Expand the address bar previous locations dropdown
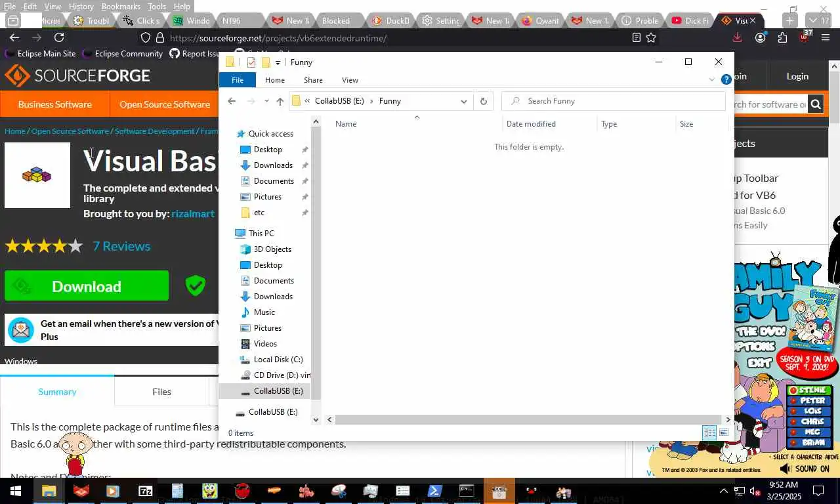This screenshot has height=504, width=840. pyautogui.click(x=464, y=101)
